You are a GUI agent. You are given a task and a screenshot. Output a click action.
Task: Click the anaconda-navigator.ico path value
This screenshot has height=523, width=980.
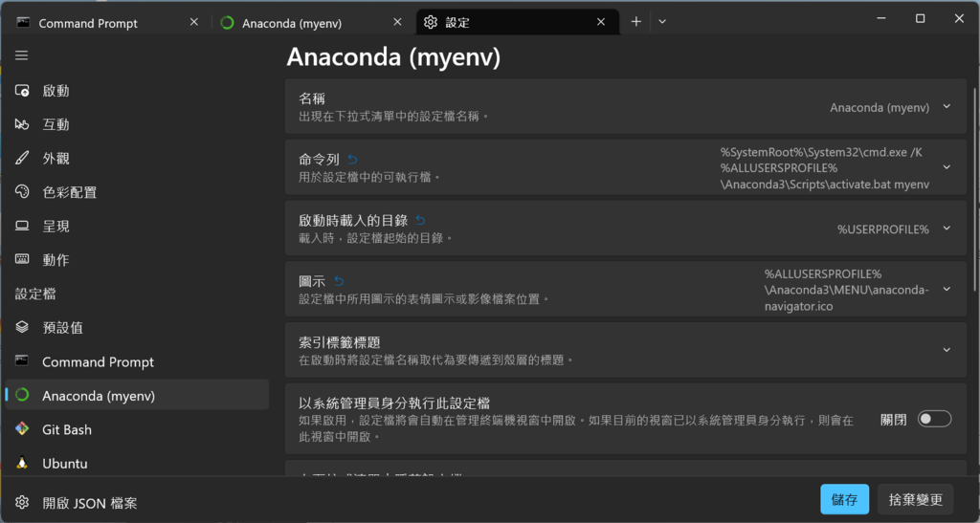pos(847,291)
